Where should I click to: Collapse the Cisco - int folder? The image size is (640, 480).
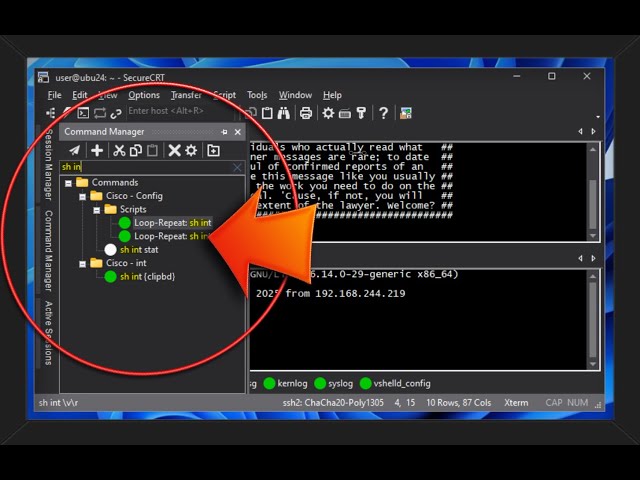click(x=82, y=264)
